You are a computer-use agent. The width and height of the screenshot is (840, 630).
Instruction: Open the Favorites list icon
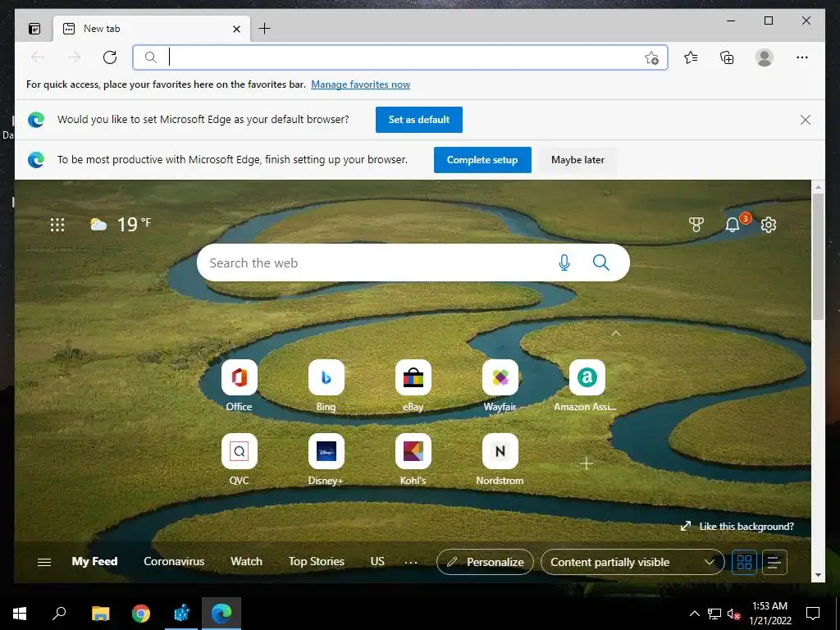coord(691,57)
